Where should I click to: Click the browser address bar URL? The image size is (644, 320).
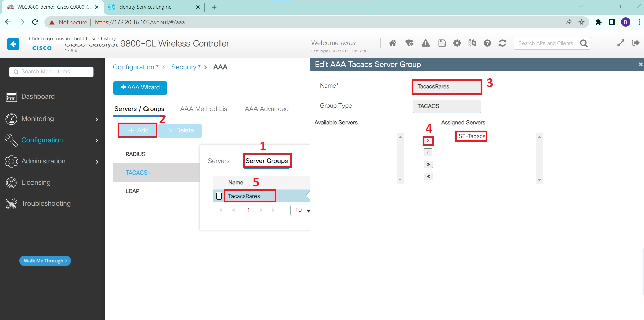pyautogui.click(x=140, y=22)
